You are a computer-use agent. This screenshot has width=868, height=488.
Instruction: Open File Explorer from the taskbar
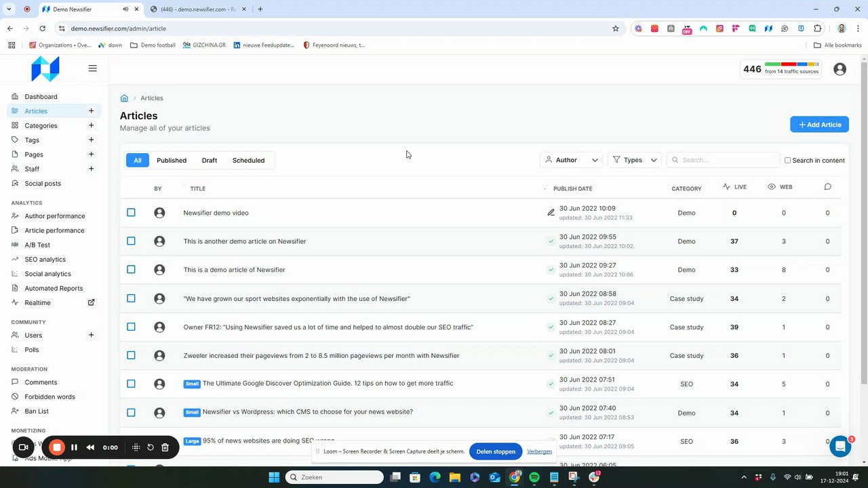(455, 477)
